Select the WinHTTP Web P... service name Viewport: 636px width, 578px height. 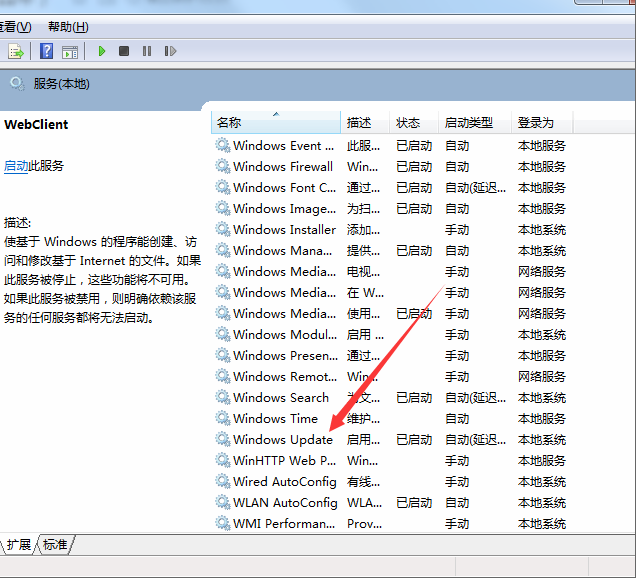(x=285, y=461)
